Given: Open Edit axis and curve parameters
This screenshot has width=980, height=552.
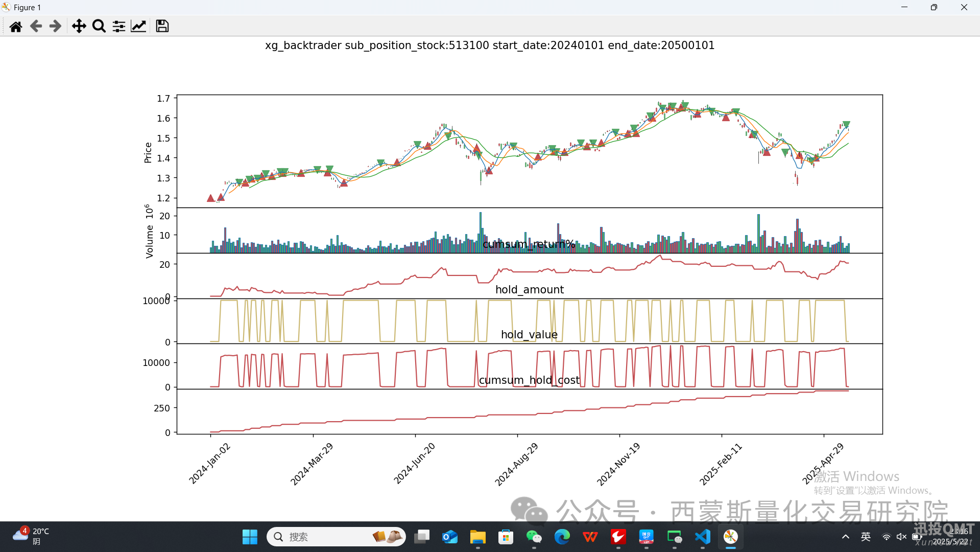Looking at the screenshot, I should 138,26.
